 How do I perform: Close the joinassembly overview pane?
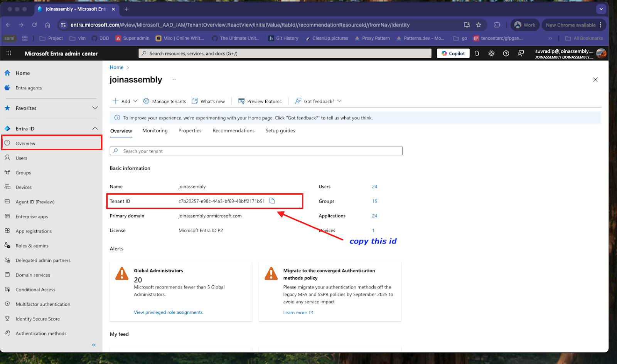point(595,80)
